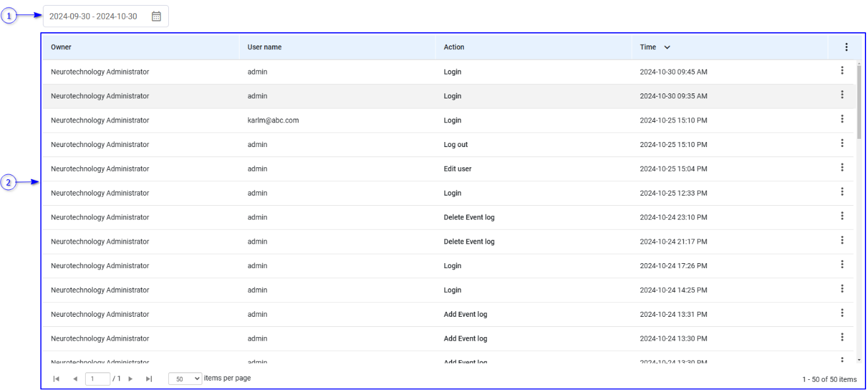The image size is (868, 390).
Task: Sort by the User name column header
Action: (264, 47)
